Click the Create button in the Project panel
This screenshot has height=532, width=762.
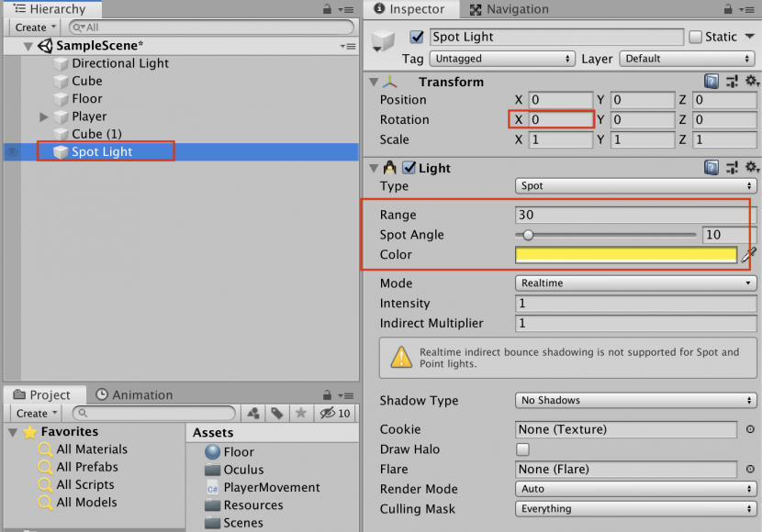click(33, 413)
